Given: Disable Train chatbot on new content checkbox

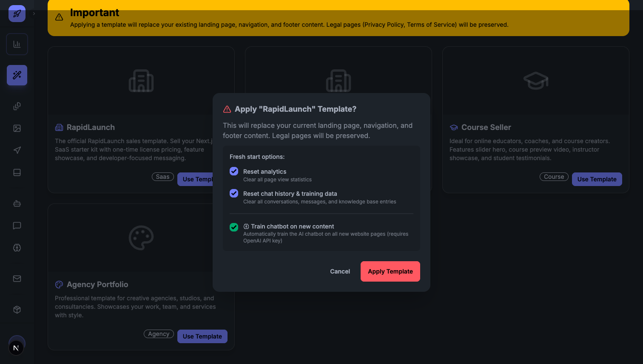Looking at the screenshot, I should tap(234, 227).
